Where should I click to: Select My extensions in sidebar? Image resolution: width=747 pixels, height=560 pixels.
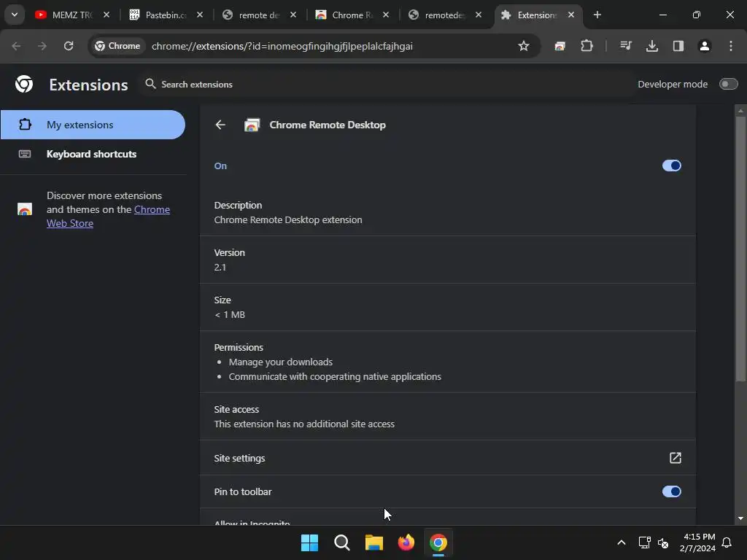click(x=93, y=125)
